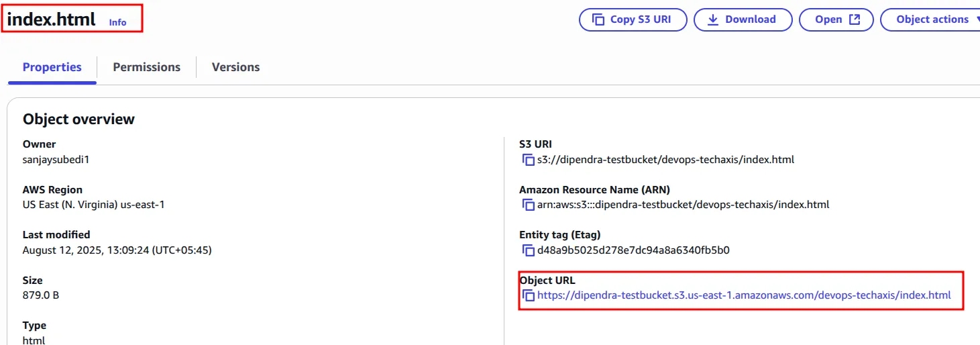Select the Last modified date value
Screen dimensions: 980x345
[x=117, y=250]
